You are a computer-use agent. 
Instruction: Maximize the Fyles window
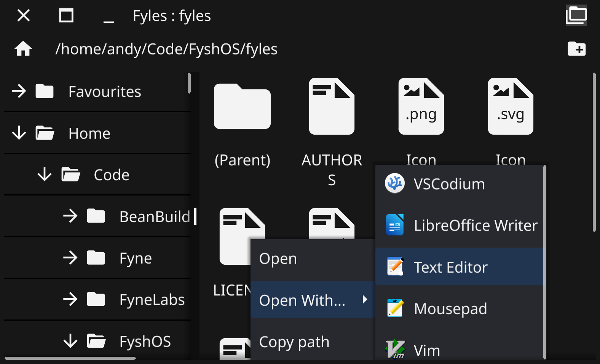[66, 16]
